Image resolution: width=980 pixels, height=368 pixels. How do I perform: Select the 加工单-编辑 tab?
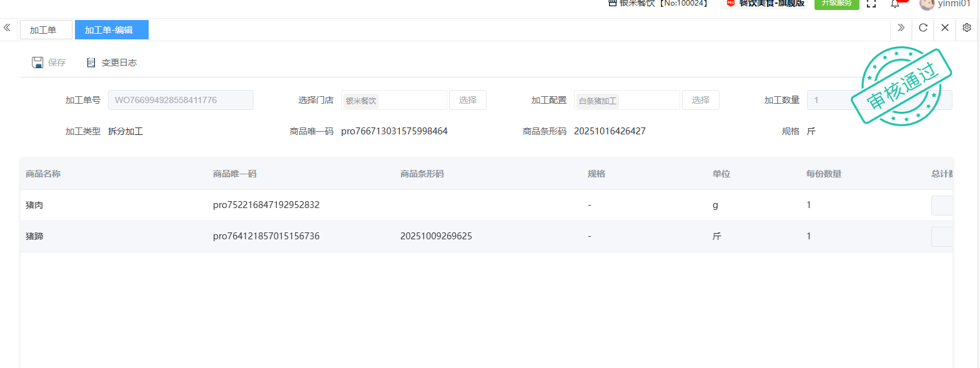pos(109,30)
